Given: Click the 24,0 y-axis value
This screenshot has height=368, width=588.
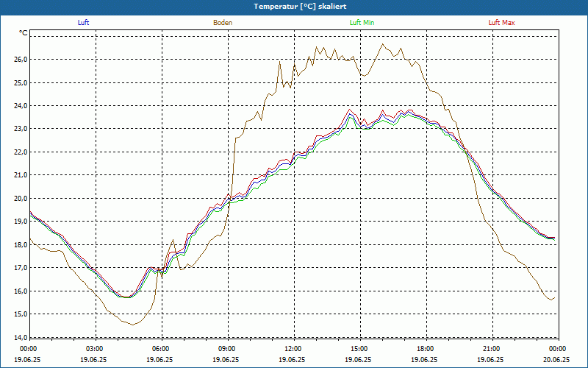Looking at the screenshot, I should coord(21,106).
